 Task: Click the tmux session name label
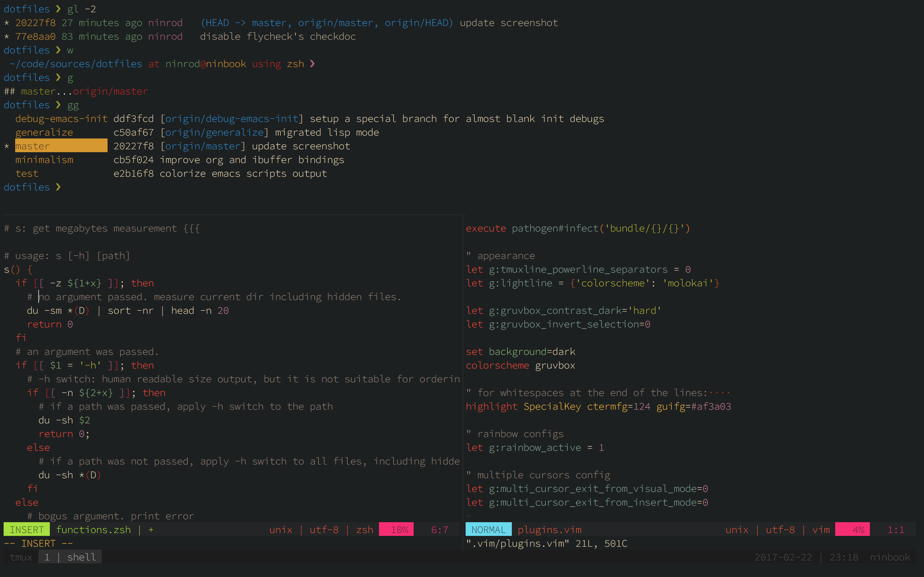(21, 557)
